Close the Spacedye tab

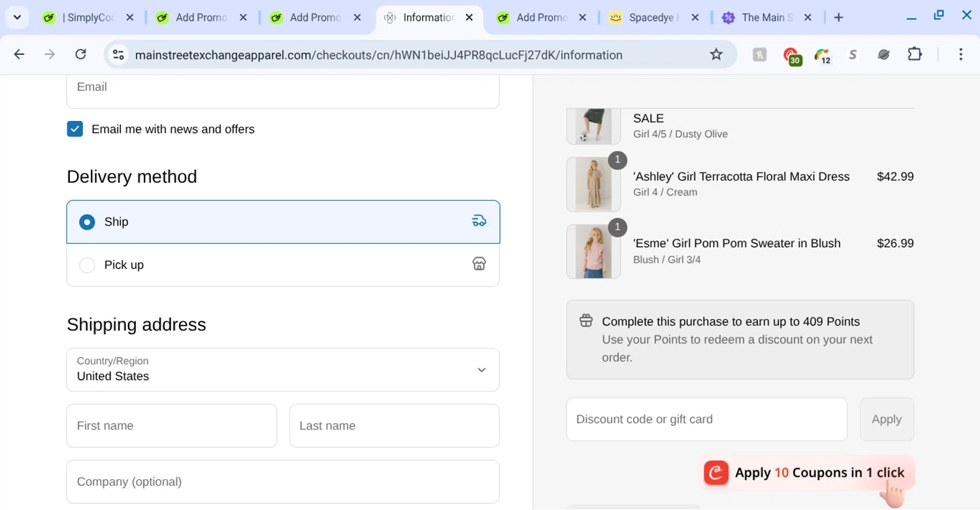[x=694, y=18]
